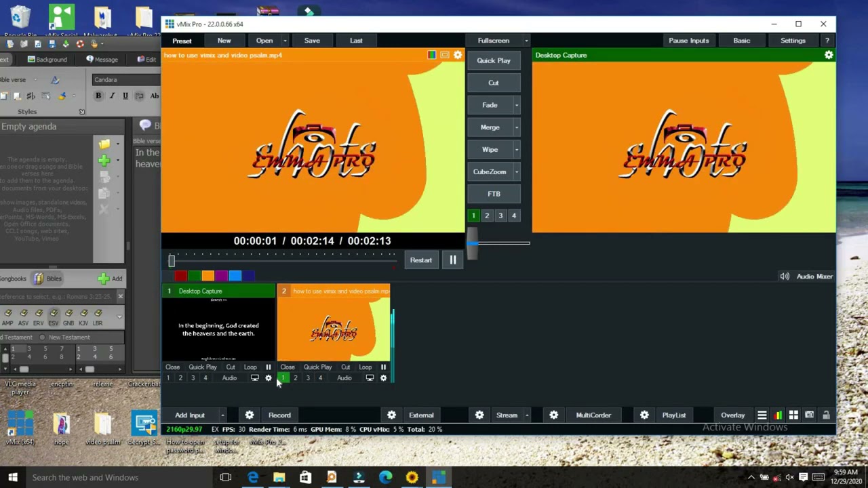Open the output window settings gear
Viewport: 868px width, 488px height.
tap(829, 55)
